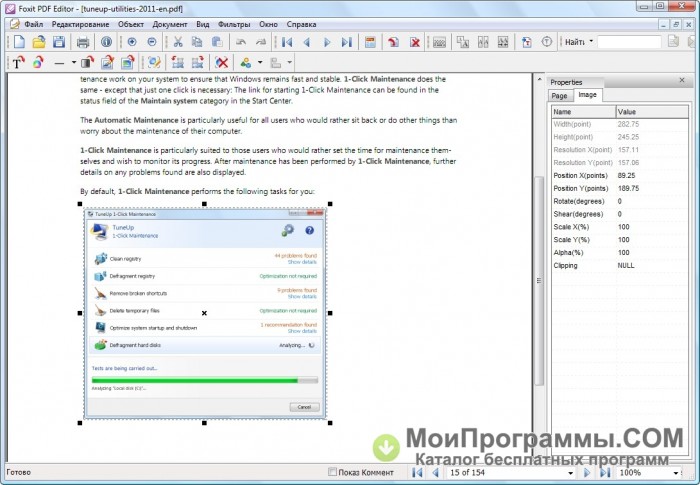Click the keyboard-like toolbar icon
This screenshot has width=700, height=485.
[439, 42]
